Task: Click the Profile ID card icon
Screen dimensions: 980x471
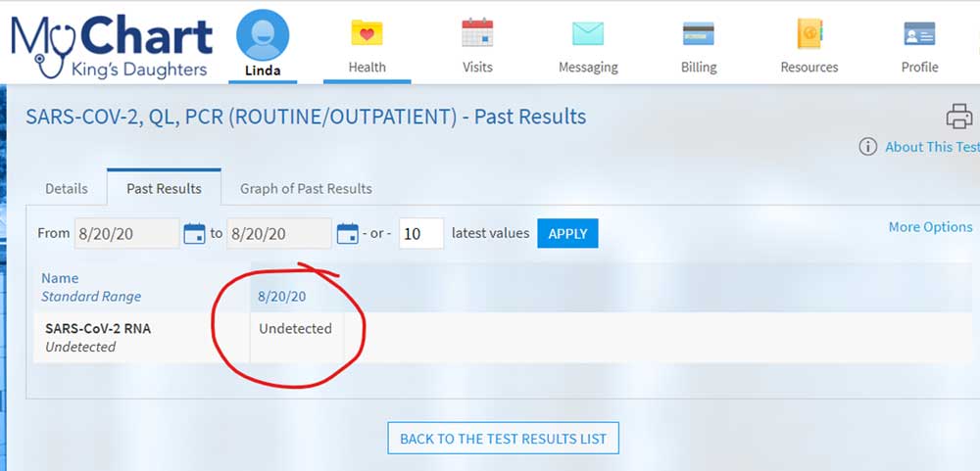Action: [x=919, y=33]
